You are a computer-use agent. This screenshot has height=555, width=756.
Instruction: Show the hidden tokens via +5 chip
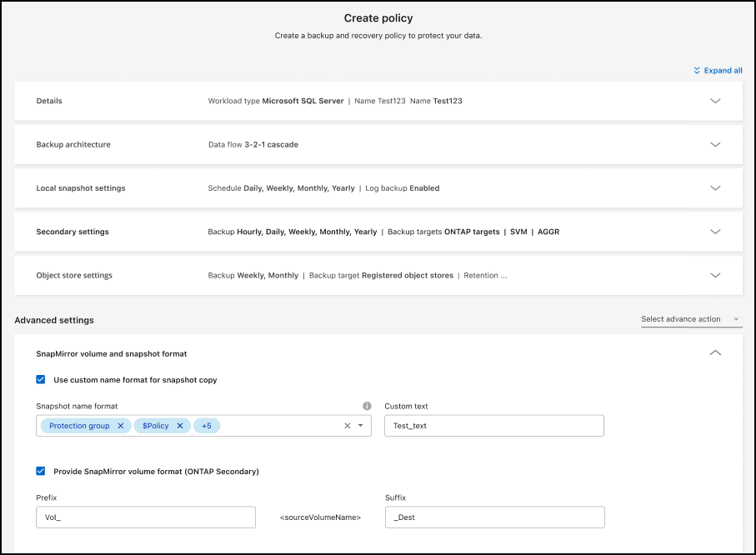tap(206, 425)
